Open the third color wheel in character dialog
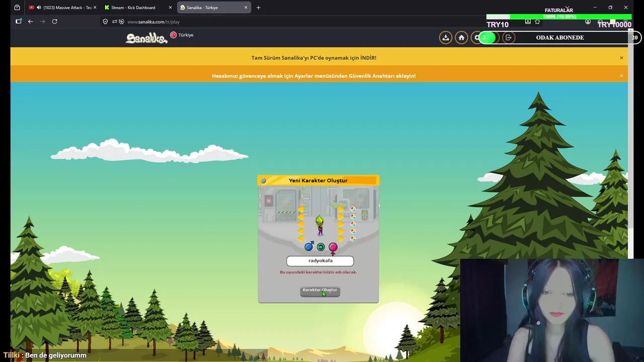The image size is (644, 362). pyautogui.click(x=353, y=224)
